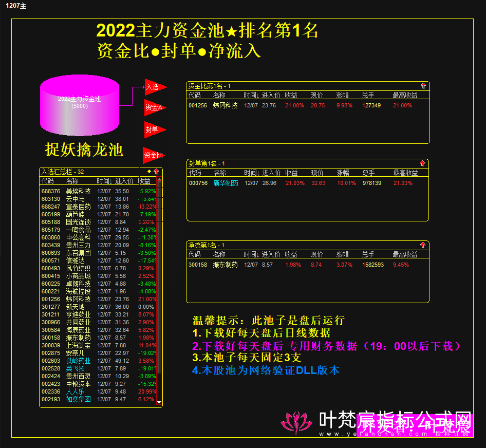Select the 封单第1名 - 1 panel title

click(x=207, y=163)
